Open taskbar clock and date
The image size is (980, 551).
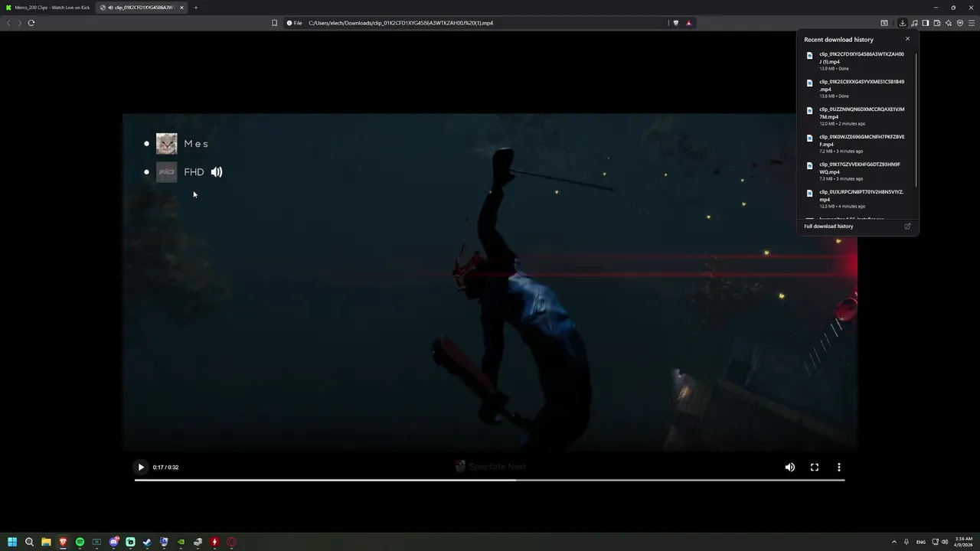click(x=963, y=542)
